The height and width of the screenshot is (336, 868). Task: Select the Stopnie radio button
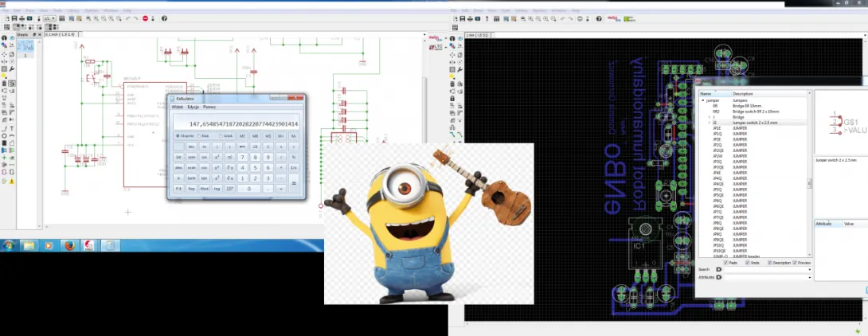tap(178, 136)
